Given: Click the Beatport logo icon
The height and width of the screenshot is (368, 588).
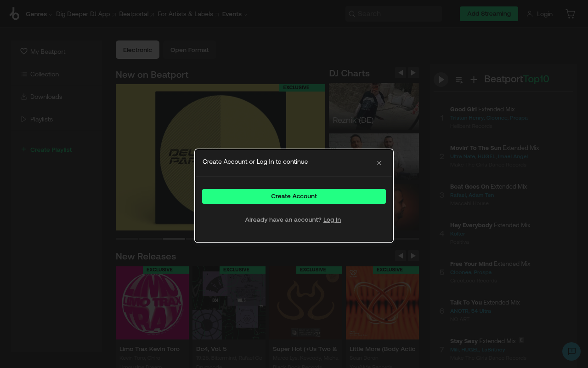Looking at the screenshot, I should point(14,14).
